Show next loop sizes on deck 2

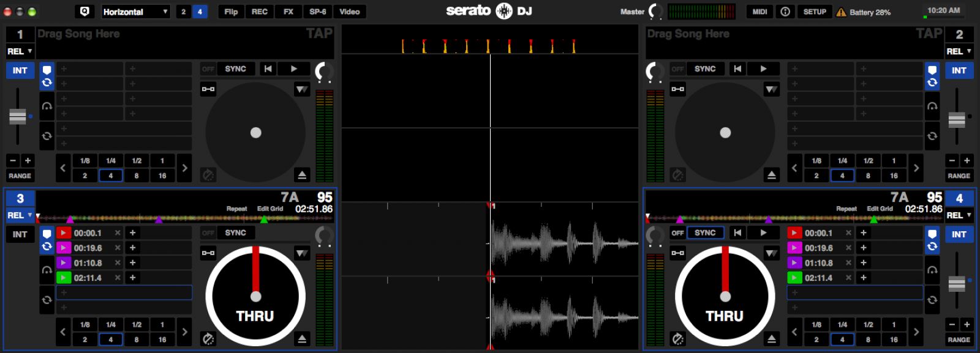tap(916, 168)
